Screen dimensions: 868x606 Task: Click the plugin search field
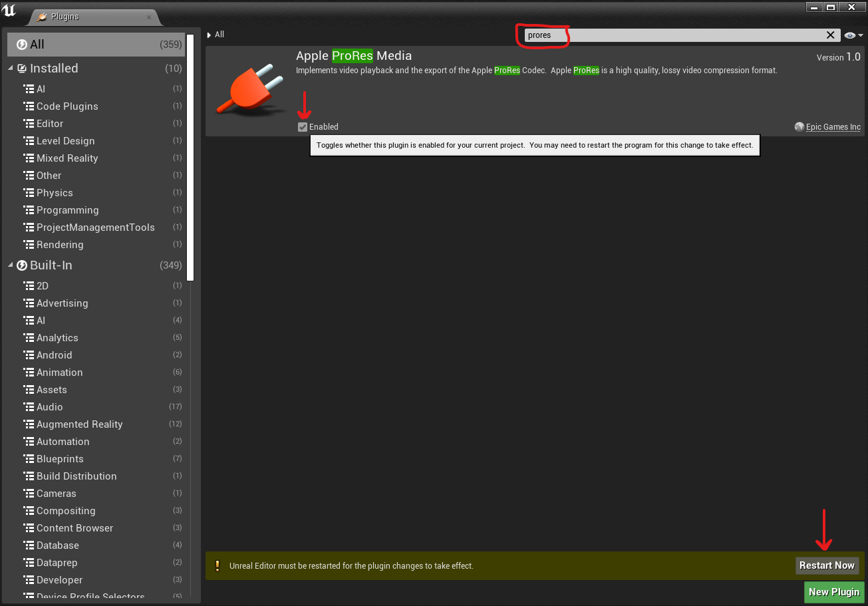tap(673, 35)
